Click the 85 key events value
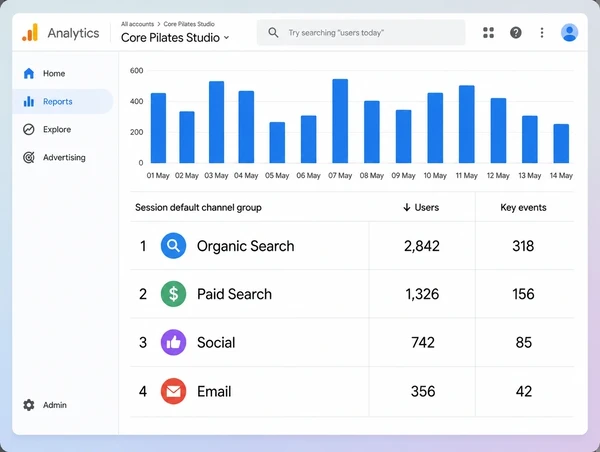Screen dimensions: 600x452 click(523, 342)
